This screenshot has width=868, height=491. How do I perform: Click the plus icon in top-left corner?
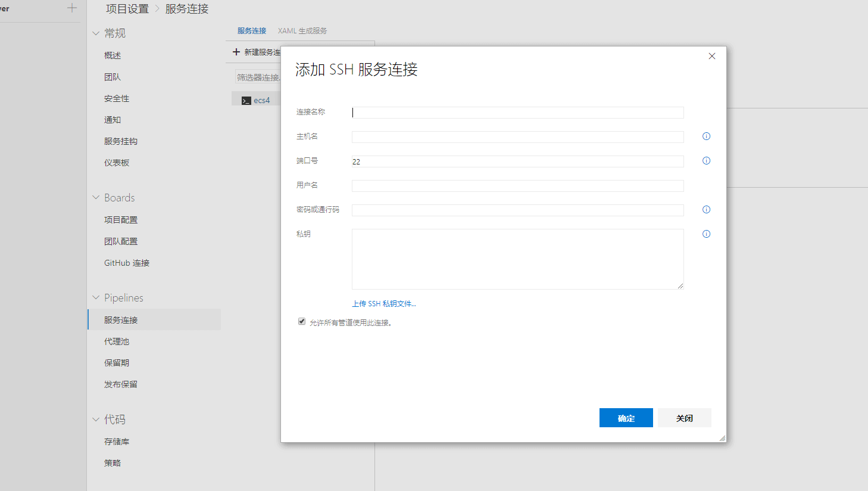tap(72, 8)
